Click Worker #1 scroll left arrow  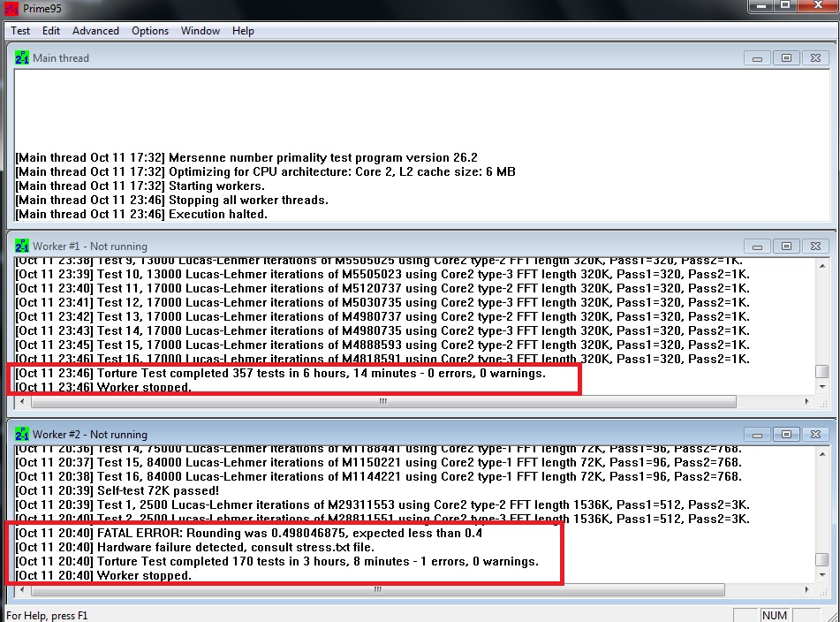tap(22, 401)
